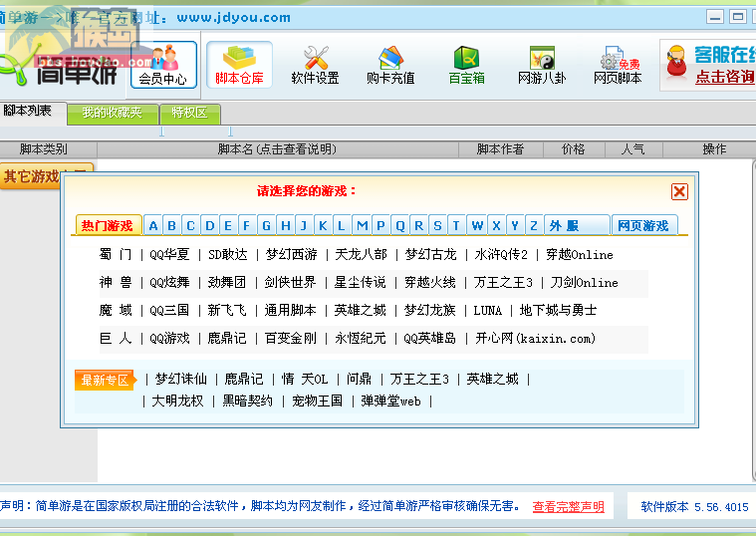756x536 pixels.
Task: Choose the game 劲舞团
Action: tap(227, 282)
